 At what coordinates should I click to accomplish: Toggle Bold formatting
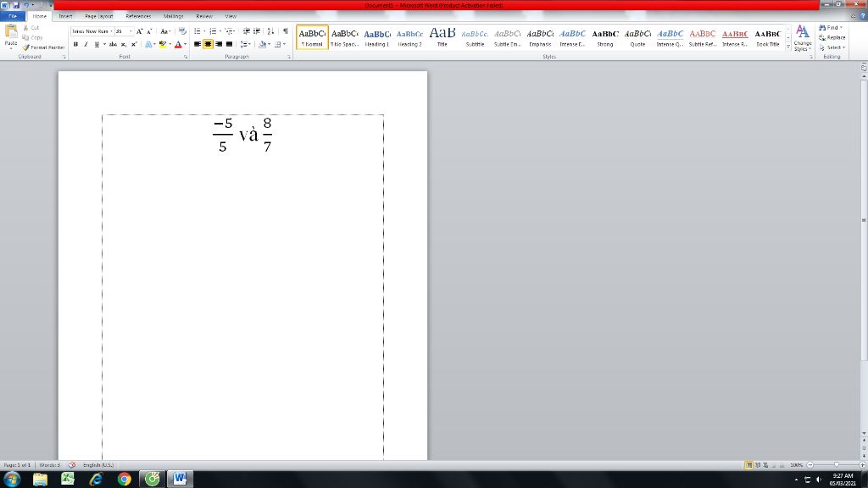coord(75,44)
